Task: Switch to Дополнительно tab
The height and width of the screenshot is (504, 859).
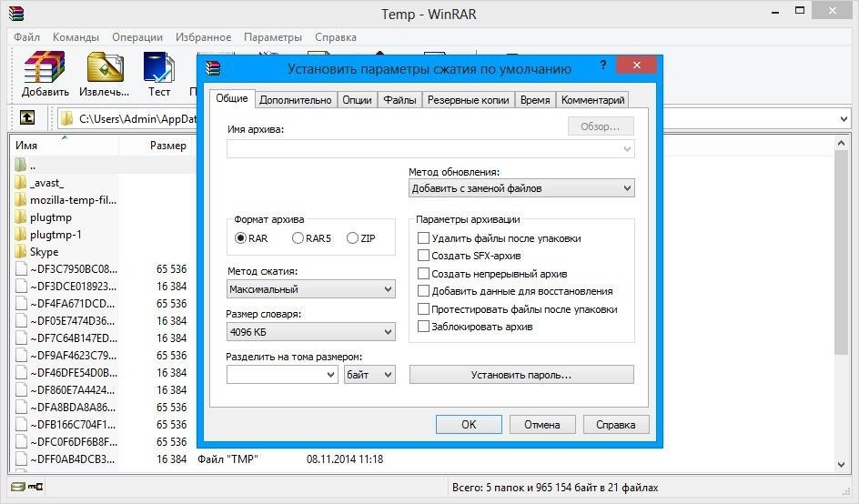Action: coord(295,100)
